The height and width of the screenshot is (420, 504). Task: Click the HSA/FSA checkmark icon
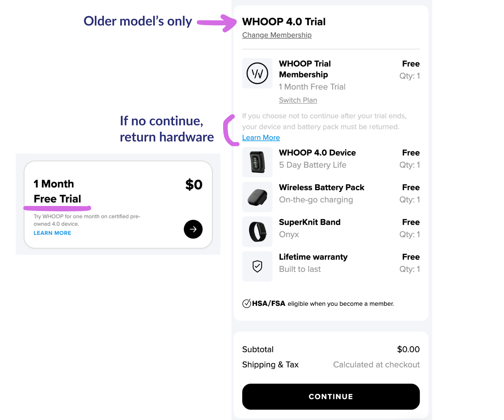click(247, 303)
